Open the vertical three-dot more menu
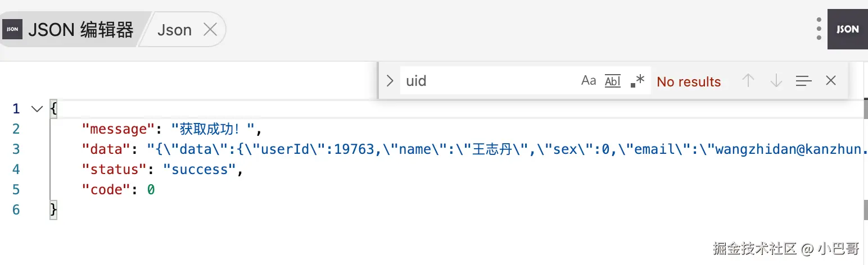This screenshot has width=868, height=265. click(x=819, y=29)
